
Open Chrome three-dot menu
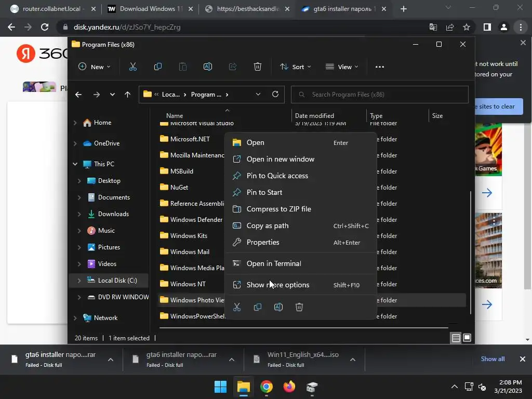(x=521, y=27)
